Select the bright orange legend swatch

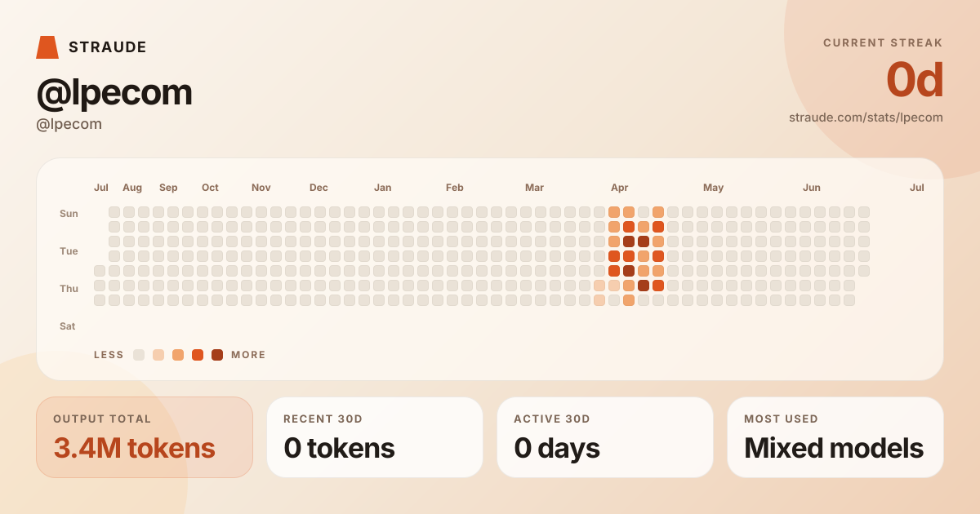tap(198, 355)
